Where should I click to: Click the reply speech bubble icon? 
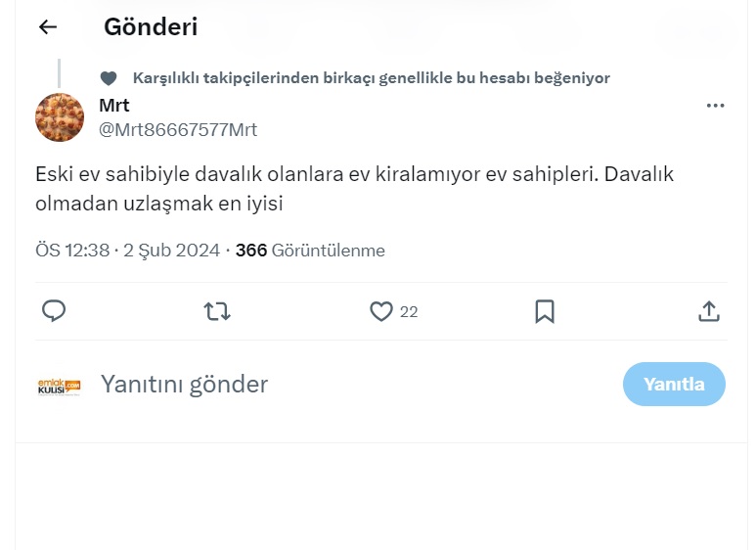tap(54, 311)
